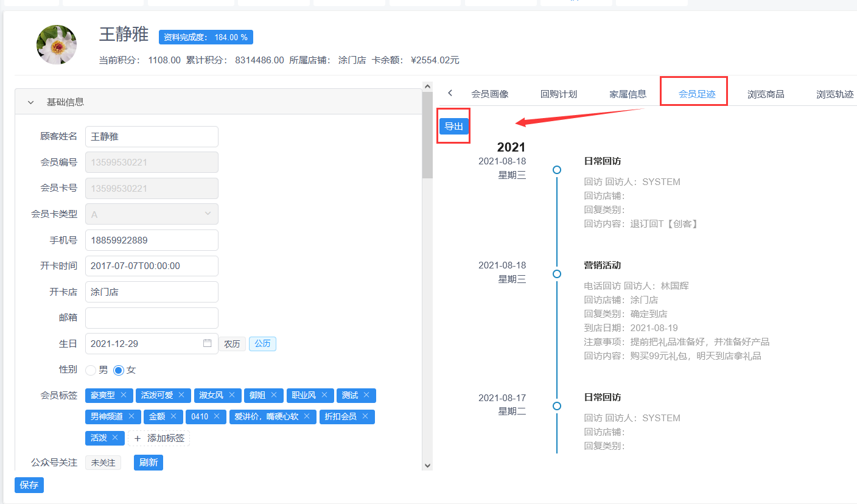The width and height of the screenshot is (857, 504).
Task: Click the scrollbar down arrow
Action: tap(427, 466)
